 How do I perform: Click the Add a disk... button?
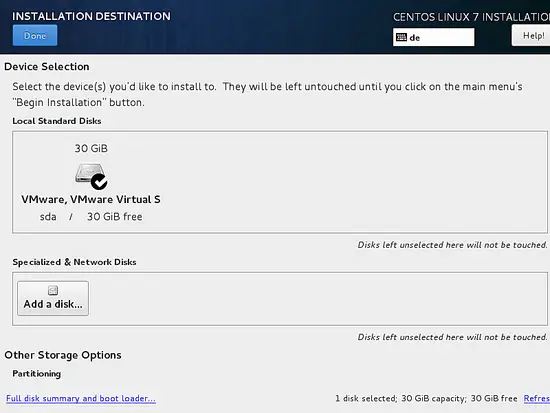coord(53,298)
